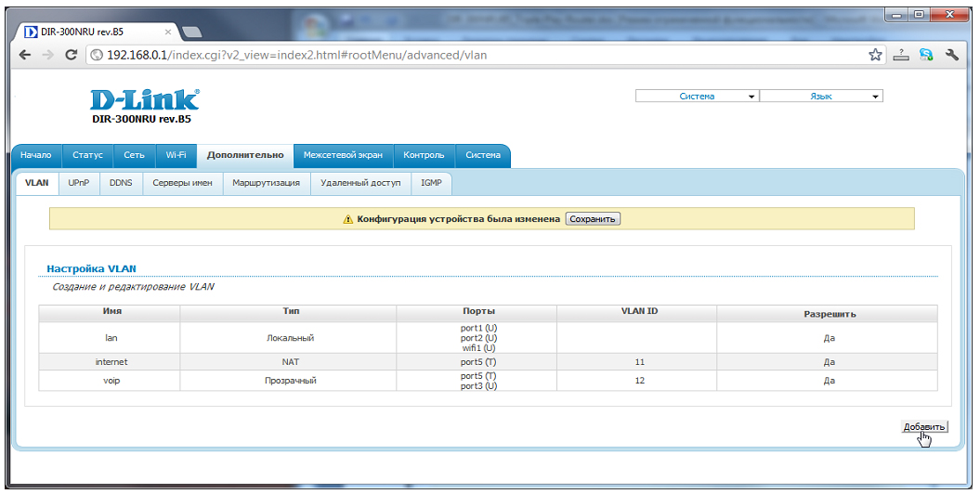
Task: Bookmark this page with the star icon
Action: click(x=875, y=56)
